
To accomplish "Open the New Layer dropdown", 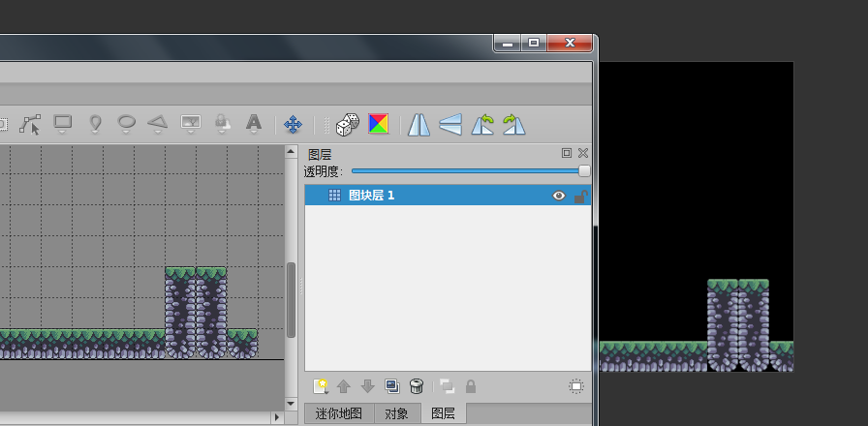I will (x=321, y=386).
